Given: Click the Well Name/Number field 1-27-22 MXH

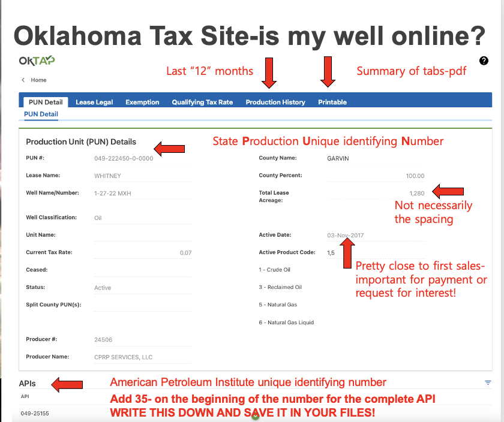Looking at the screenshot, I should pyautogui.click(x=113, y=194).
